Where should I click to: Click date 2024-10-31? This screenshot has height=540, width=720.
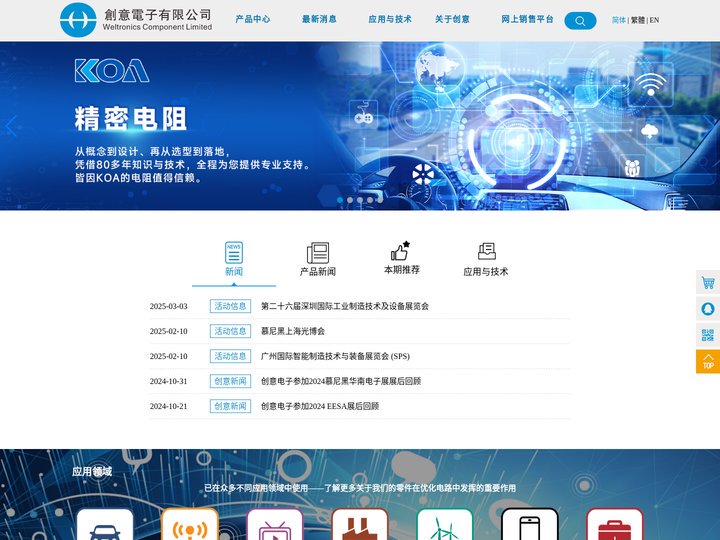tap(169, 381)
